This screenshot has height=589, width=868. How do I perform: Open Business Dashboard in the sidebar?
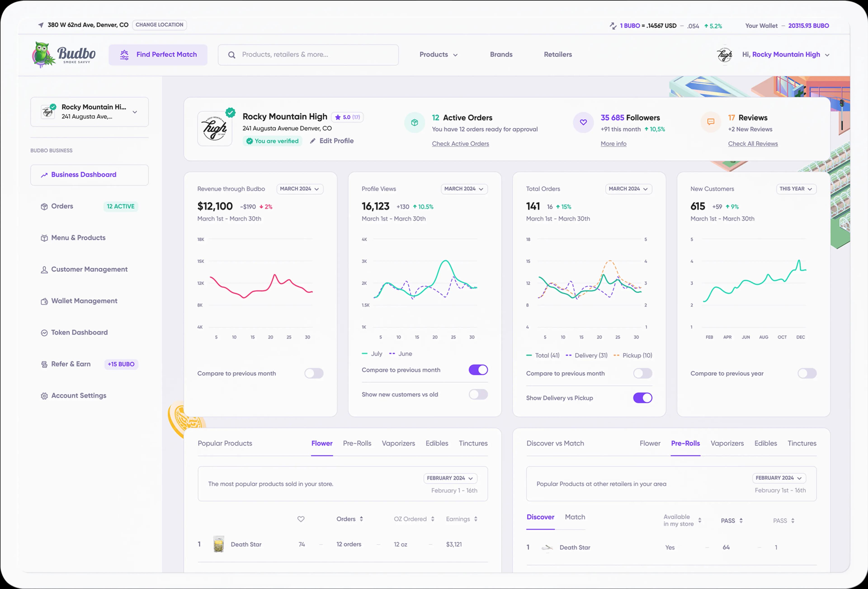click(90, 175)
